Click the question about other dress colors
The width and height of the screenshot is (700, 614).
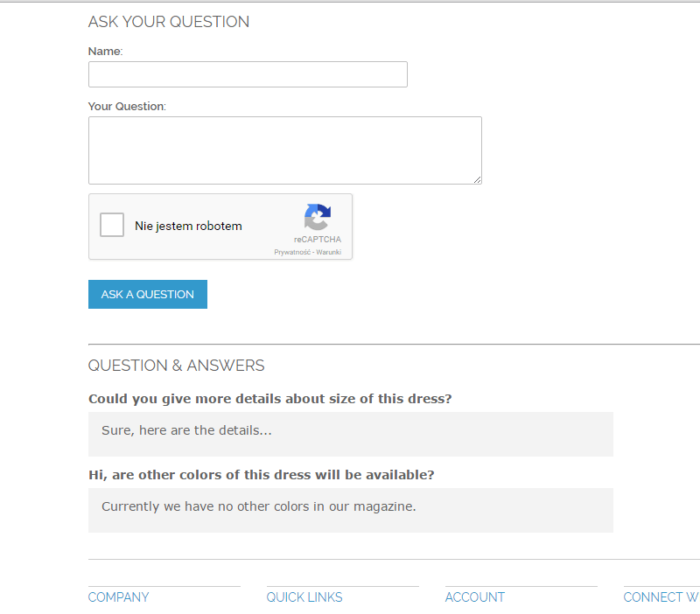point(261,475)
